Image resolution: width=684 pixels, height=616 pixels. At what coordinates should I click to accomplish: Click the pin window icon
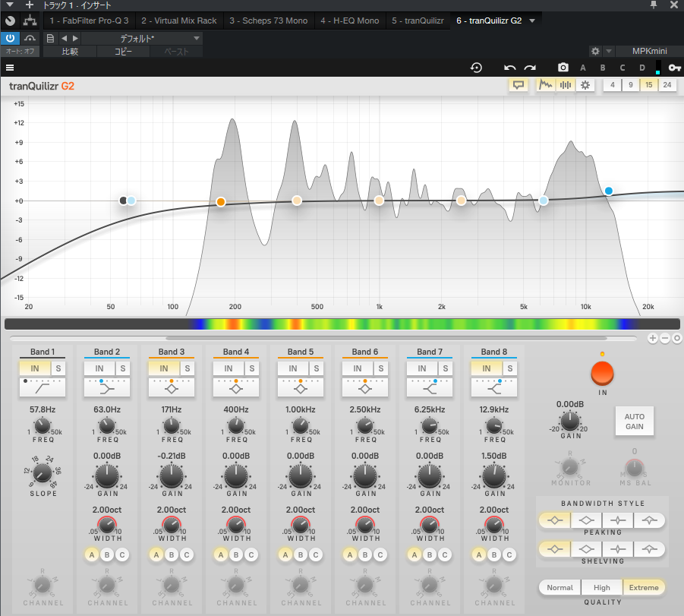tap(653, 5)
